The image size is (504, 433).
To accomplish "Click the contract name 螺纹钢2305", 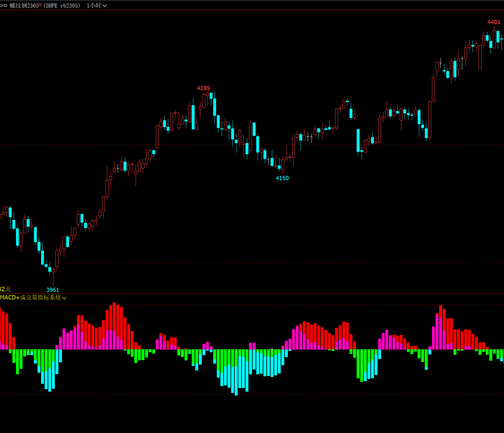I will 24,6.
